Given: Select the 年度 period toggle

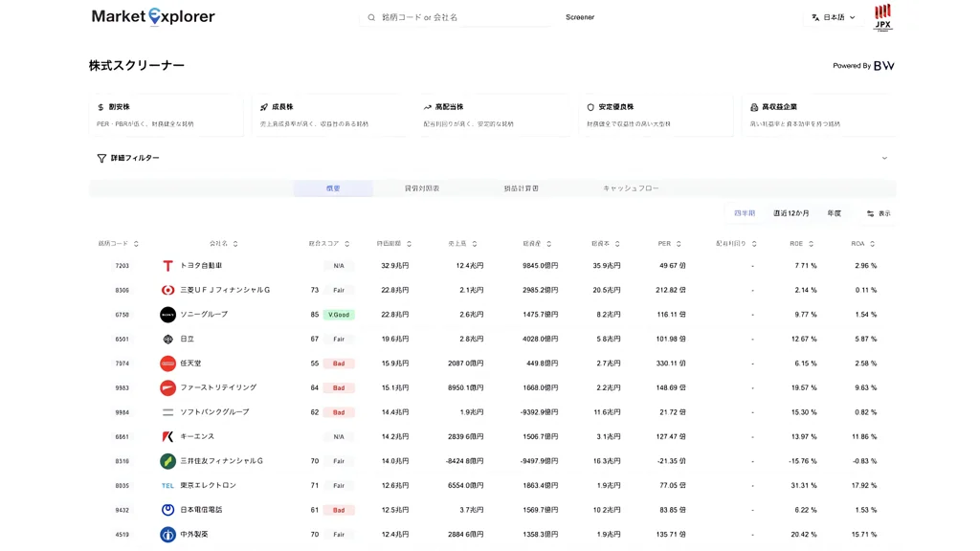Looking at the screenshot, I should point(834,213).
